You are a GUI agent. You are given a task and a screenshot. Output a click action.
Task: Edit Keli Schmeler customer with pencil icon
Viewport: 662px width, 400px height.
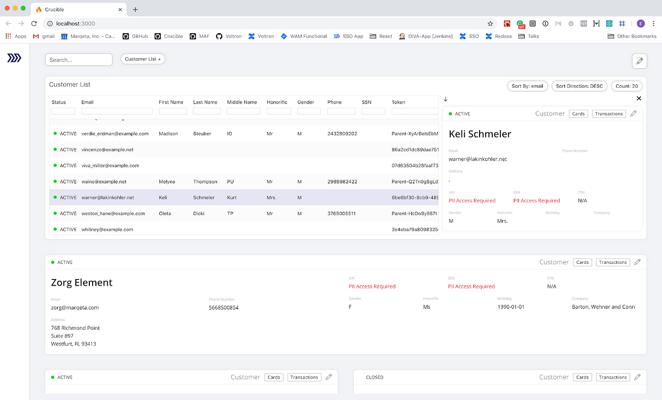(633, 114)
